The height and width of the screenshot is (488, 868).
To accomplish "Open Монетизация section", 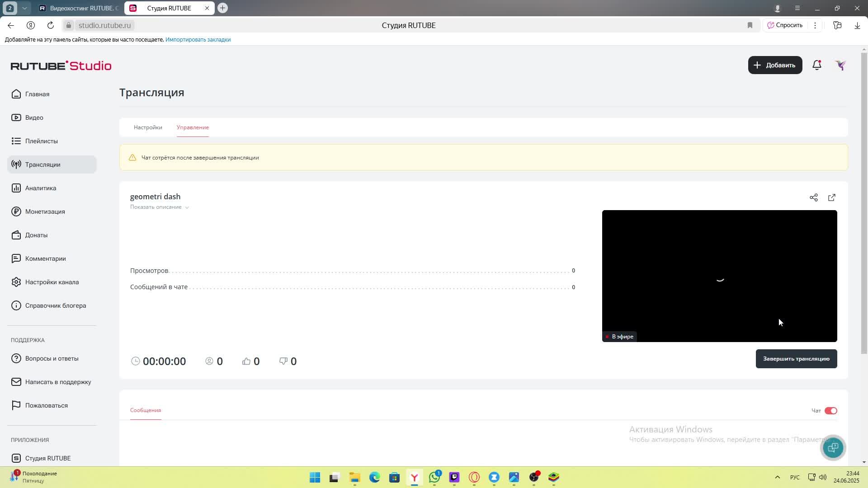I will coord(52,211).
